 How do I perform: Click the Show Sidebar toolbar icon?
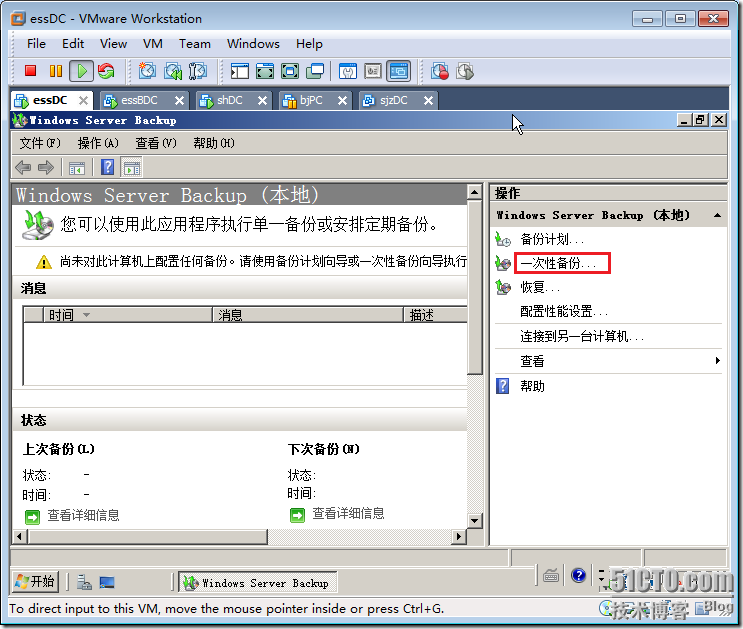pyautogui.click(x=240, y=71)
